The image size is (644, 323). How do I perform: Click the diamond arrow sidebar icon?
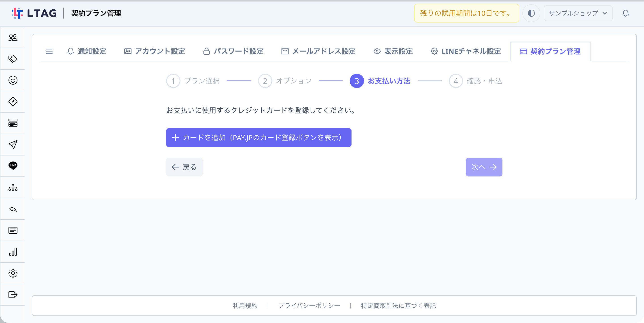coord(13,102)
